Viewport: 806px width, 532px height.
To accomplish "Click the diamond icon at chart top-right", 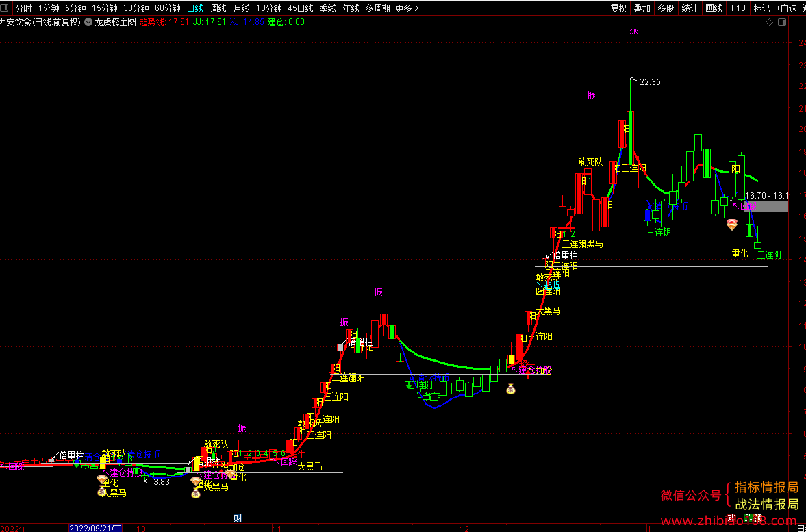I will (770, 22).
